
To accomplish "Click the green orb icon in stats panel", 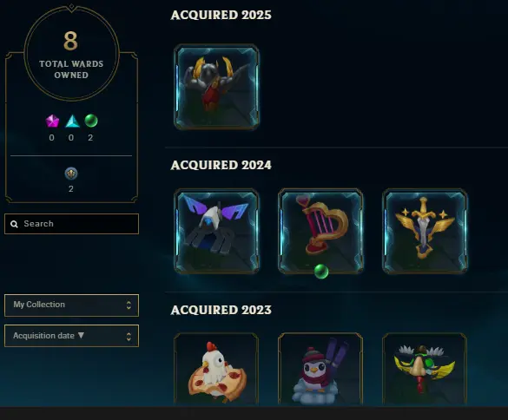I will 91,121.
